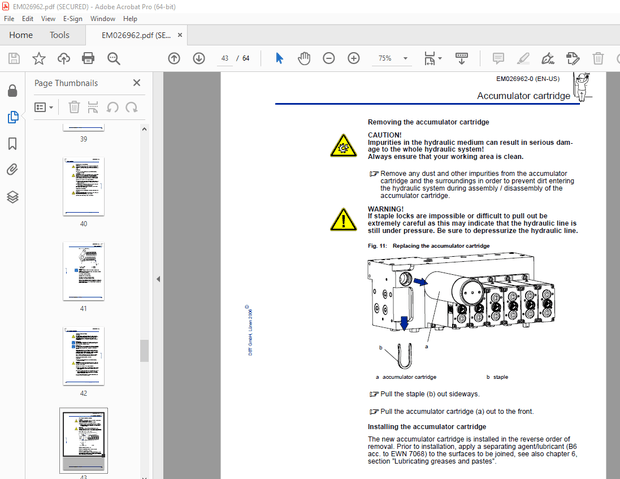Select the arrow Selection tool
Screen dimensions: 620x479
click(x=279, y=59)
